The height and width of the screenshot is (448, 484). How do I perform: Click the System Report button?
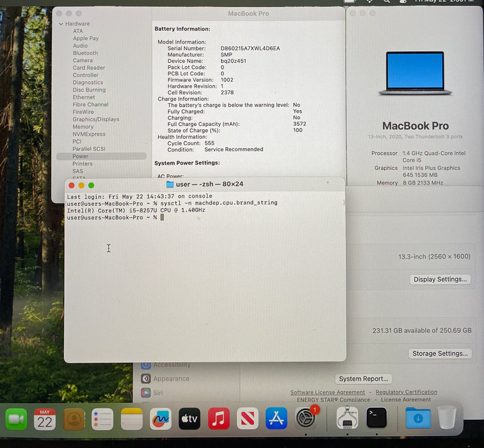click(x=364, y=379)
